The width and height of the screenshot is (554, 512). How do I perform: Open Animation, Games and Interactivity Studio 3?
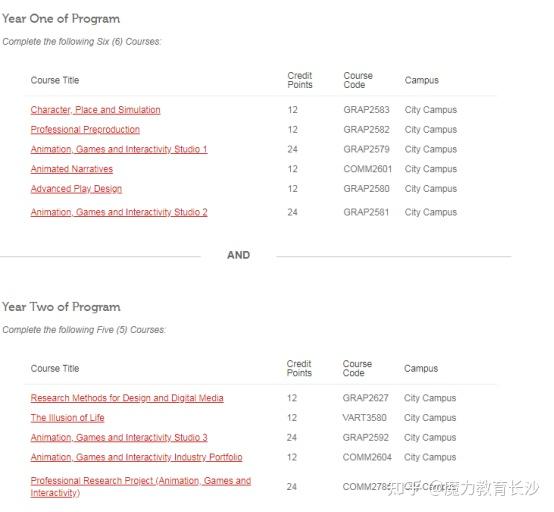119,438
